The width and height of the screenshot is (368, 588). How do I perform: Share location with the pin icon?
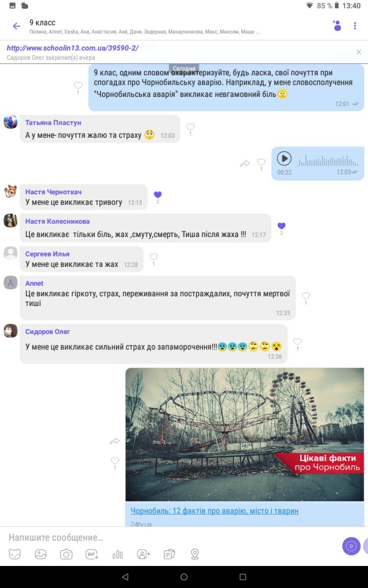195,554
